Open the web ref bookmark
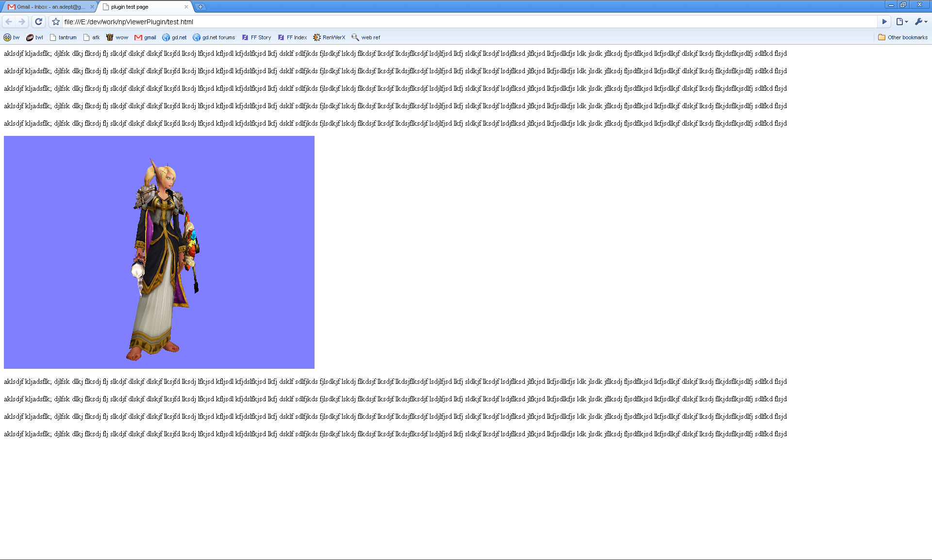This screenshot has width=932, height=560. (x=366, y=37)
